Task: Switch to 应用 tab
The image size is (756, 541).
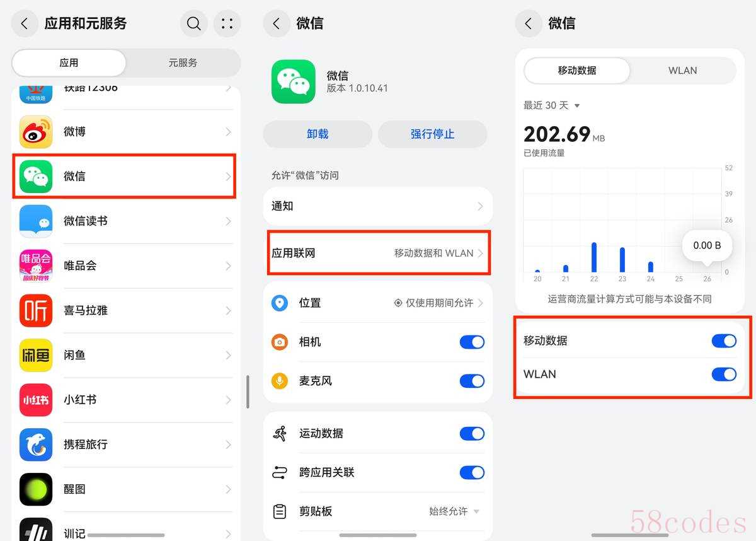Action: click(x=69, y=63)
